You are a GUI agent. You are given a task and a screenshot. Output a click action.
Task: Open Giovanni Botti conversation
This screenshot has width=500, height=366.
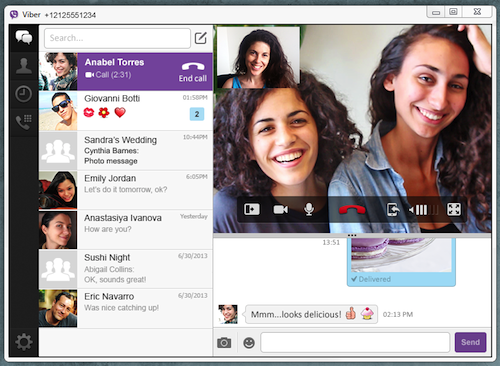click(x=126, y=111)
